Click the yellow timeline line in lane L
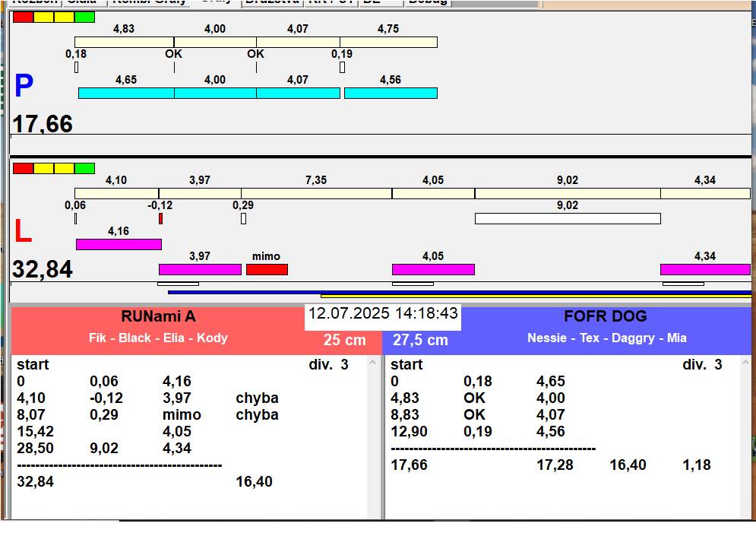This screenshot has width=756, height=533. tap(536, 296)
